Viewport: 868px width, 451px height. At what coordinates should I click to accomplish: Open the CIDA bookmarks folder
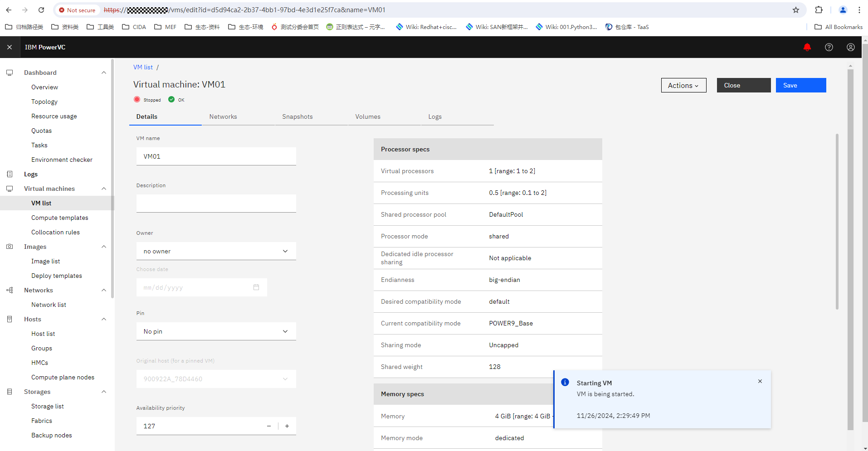pos(134,27)
